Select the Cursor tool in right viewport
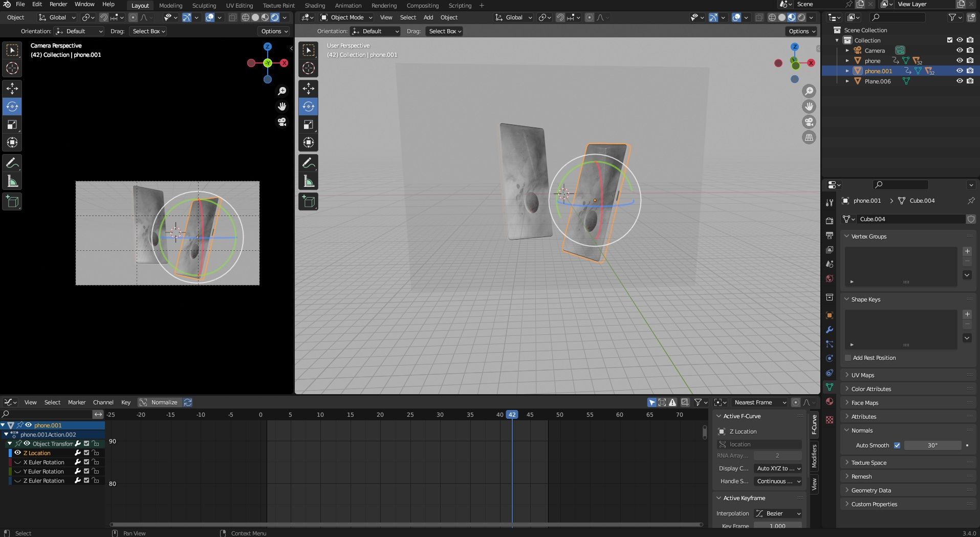This screenshot has width=980, height=537. click(308, 68)
